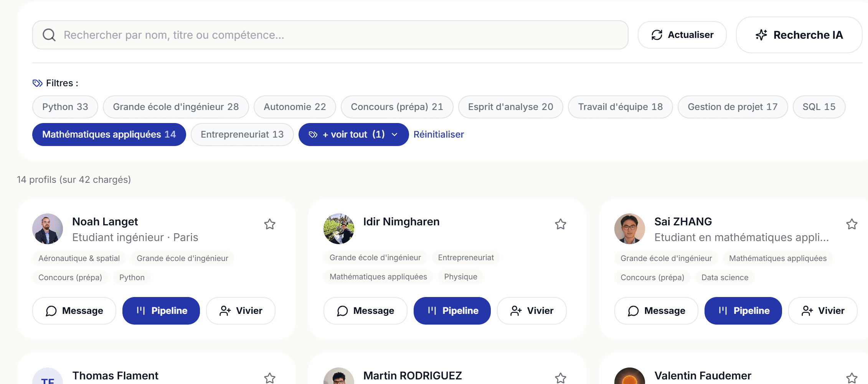
Task: Toggle the Python 33 filter
Action: click(x=65, y=107)
